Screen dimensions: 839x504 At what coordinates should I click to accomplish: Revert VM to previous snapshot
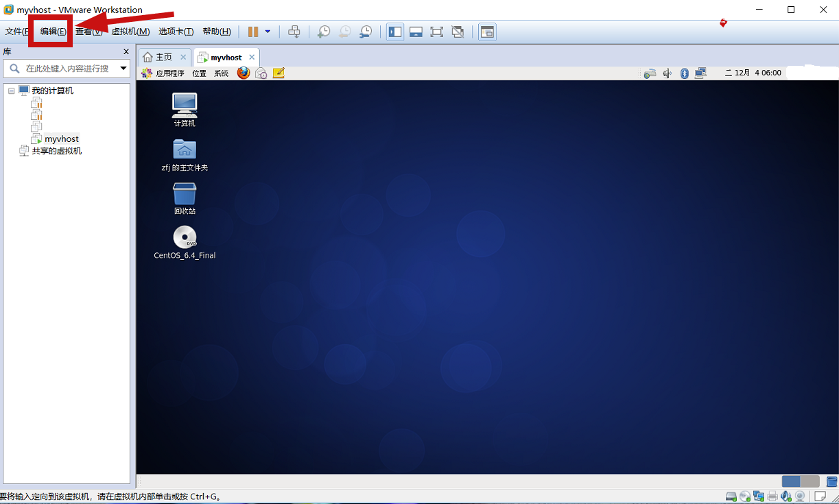(344, 32)
